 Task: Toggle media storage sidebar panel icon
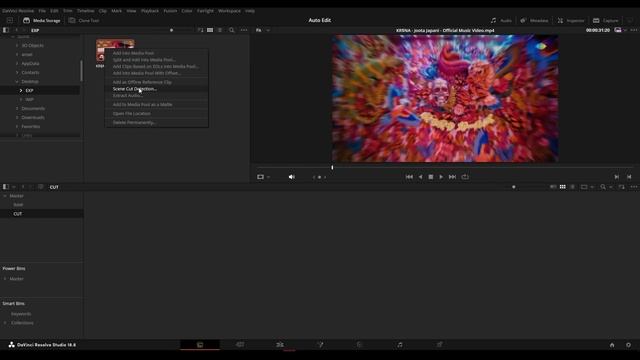pyautogui.click(x=6, y=30)
